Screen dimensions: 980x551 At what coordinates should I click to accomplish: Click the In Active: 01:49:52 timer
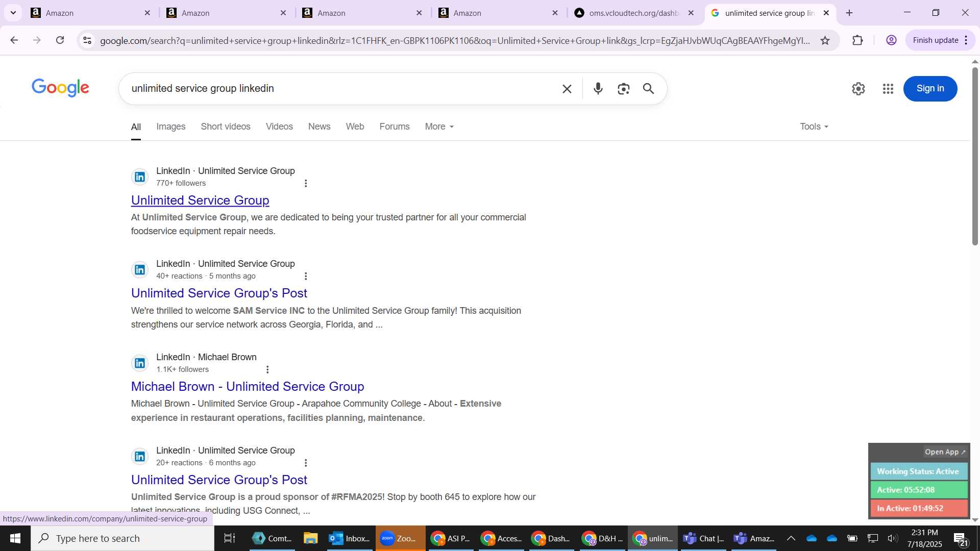tap(919, 508)
